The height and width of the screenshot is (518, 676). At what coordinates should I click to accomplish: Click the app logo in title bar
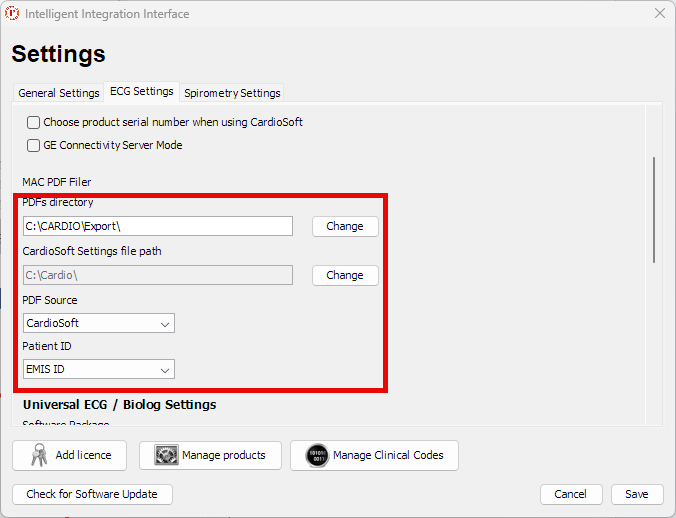click(x=12, y=14)
